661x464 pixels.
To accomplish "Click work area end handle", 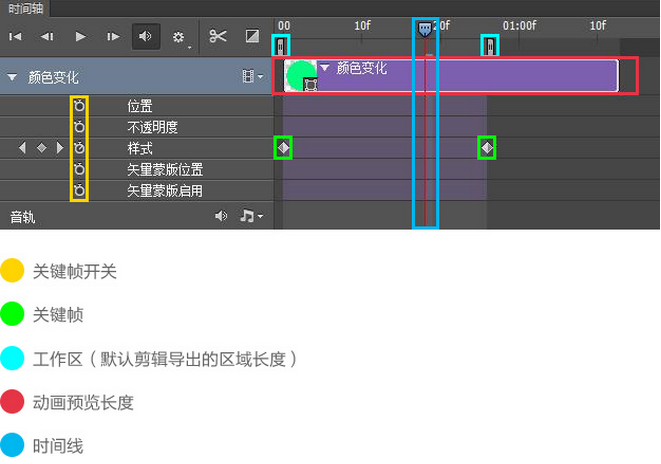I will [489, 46].
